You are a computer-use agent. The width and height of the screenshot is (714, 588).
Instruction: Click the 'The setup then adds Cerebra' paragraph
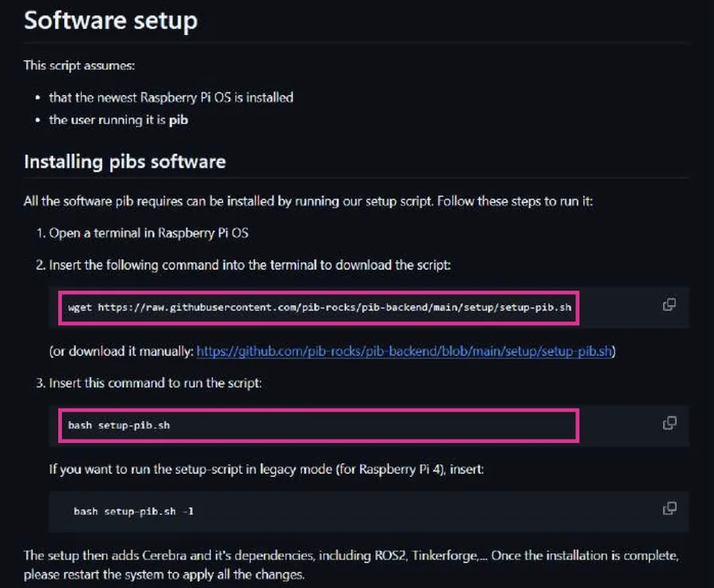(x=351, y=565)
